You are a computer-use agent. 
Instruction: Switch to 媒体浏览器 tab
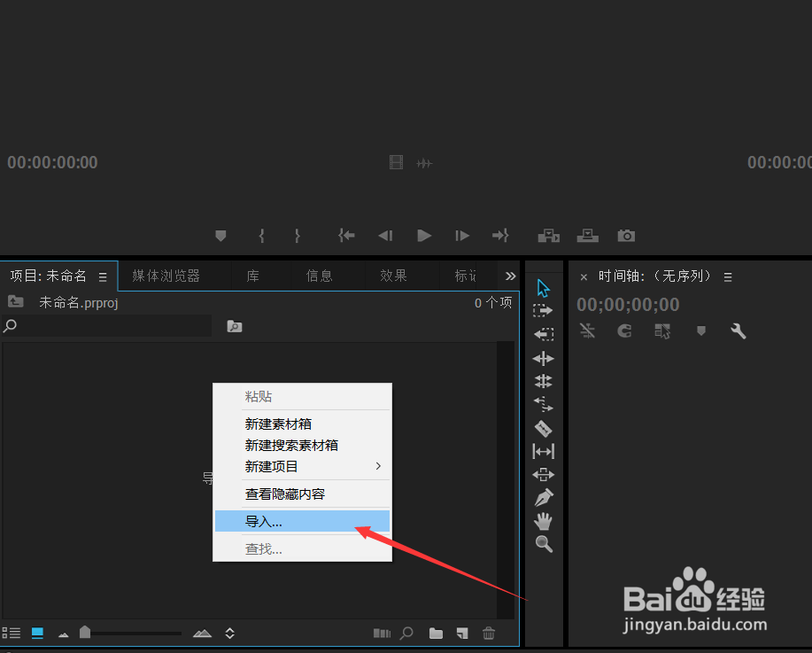[x=166, y=276]
